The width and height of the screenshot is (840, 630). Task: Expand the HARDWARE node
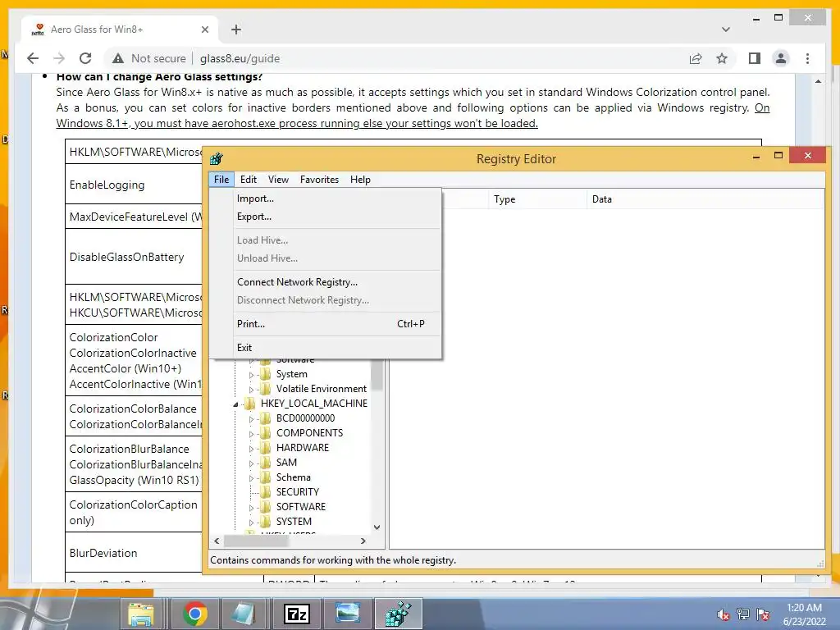(251, 449)
